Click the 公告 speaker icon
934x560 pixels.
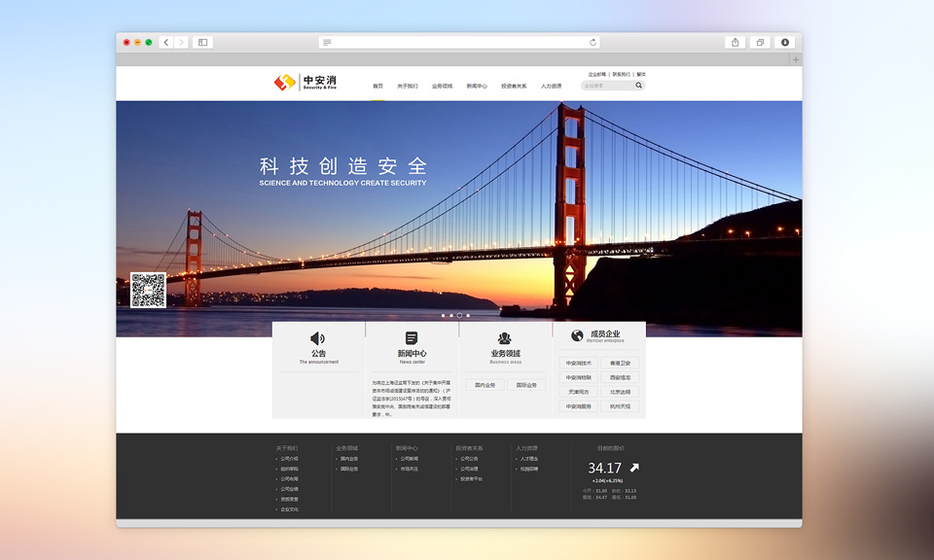pos(318,338)
